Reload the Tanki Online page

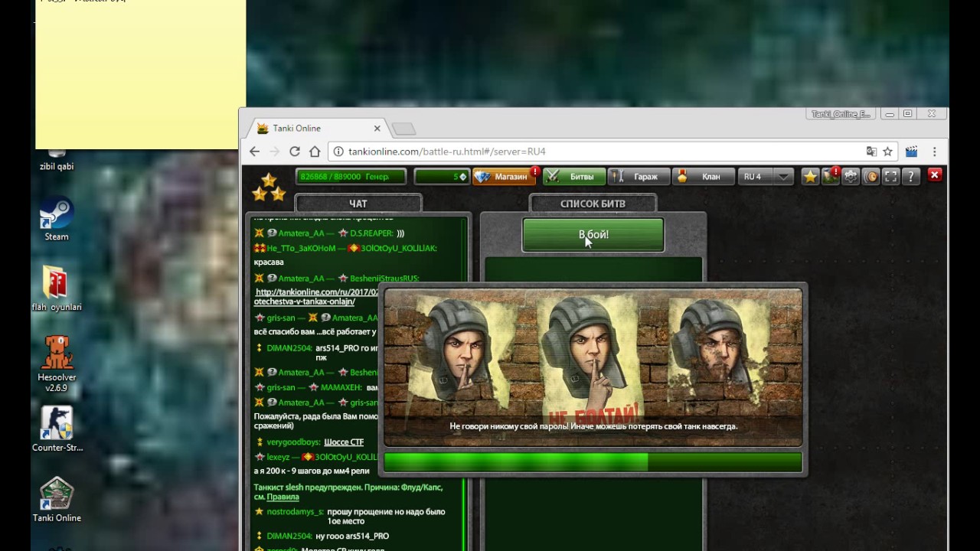[294, 152]
